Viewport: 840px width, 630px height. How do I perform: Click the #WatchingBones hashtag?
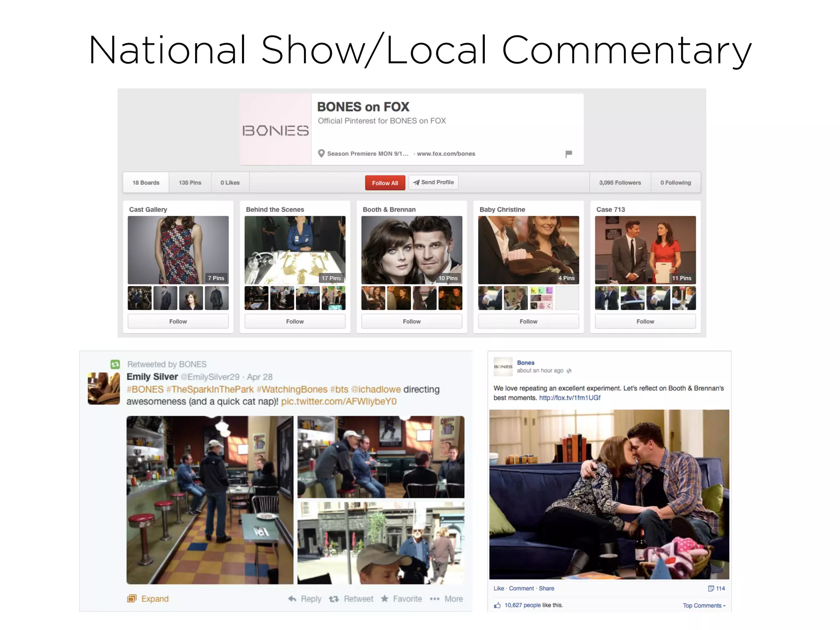tap(292, 389)
